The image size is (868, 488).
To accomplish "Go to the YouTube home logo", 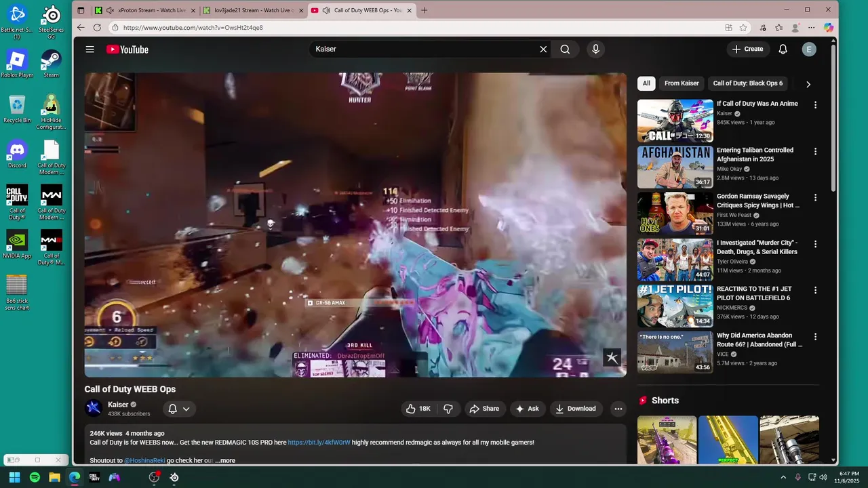I will [127, 49].
